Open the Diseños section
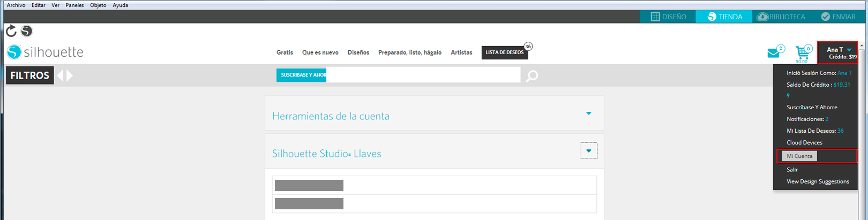 tap(358, 52)
